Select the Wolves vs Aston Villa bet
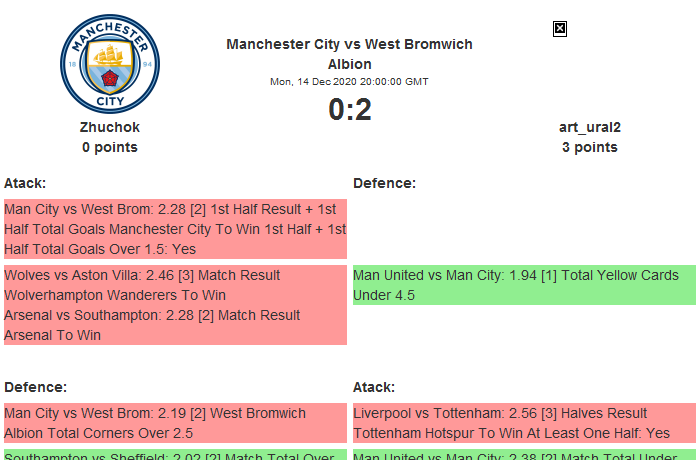Viewport: 700px width, 460px height. [x=143, y=285]
